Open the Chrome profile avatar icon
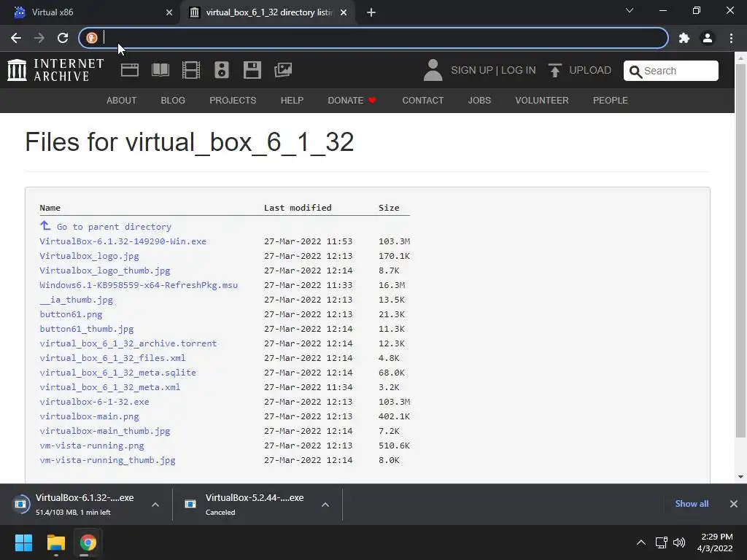The image size is (747, 560). pyautogui.click(x=708, y=38)
